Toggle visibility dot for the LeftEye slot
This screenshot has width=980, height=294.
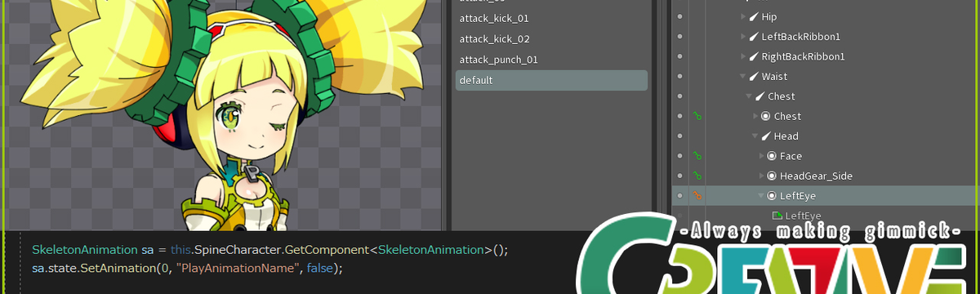tap(680, 196)
